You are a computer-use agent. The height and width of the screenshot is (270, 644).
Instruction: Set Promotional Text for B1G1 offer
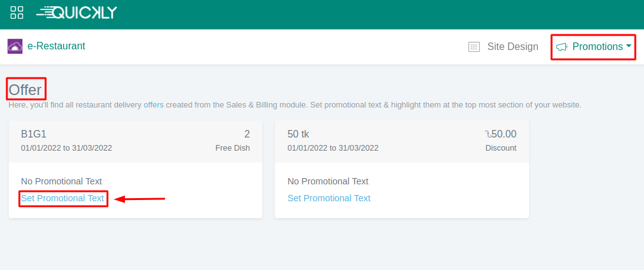pyautogui.click(x=62, y=198)
